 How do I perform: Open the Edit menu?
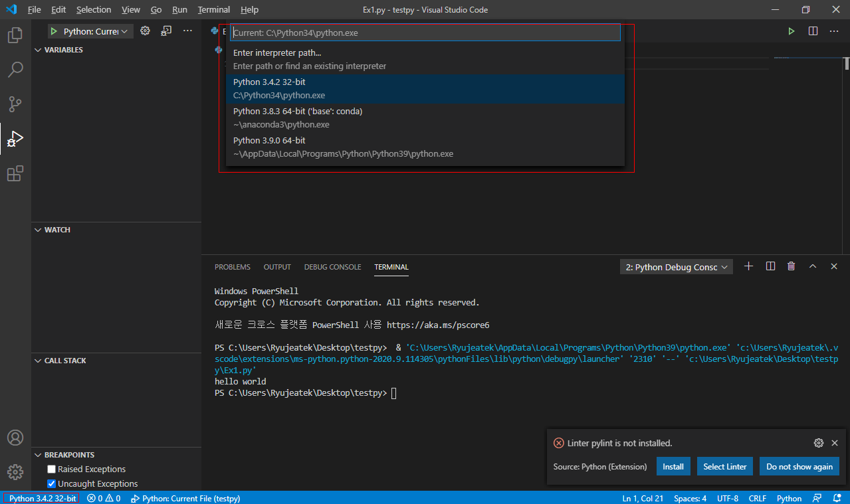coord(58,10)
